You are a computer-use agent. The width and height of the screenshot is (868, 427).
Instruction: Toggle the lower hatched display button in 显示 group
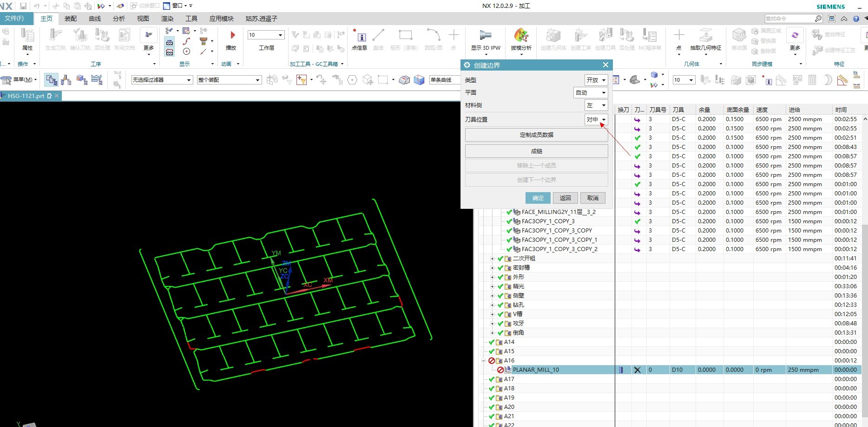[x=170, y=52]
